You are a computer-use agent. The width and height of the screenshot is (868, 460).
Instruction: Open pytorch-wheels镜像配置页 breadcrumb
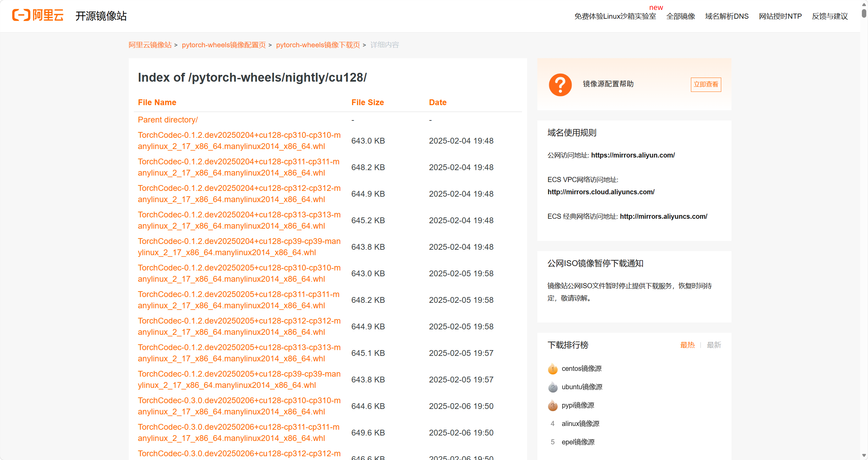(x=223, y=45)
